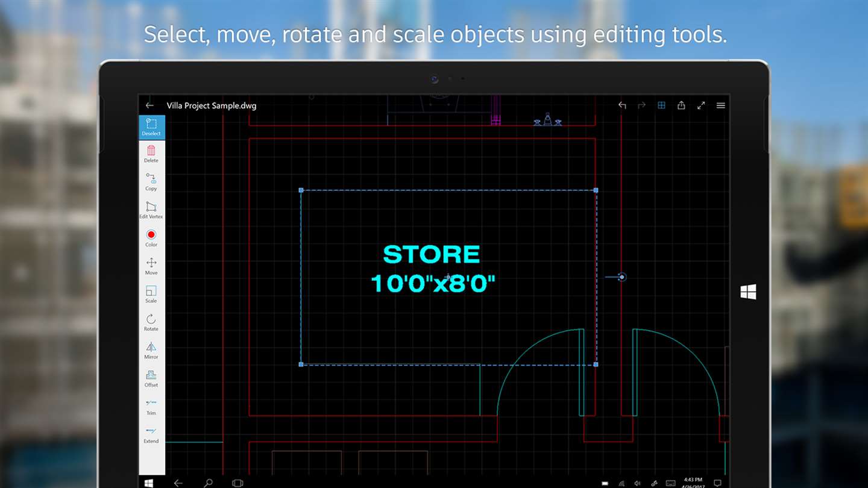Open the hamburger menu
This screenshot has height=488, width=868.
tap(720, 105)
